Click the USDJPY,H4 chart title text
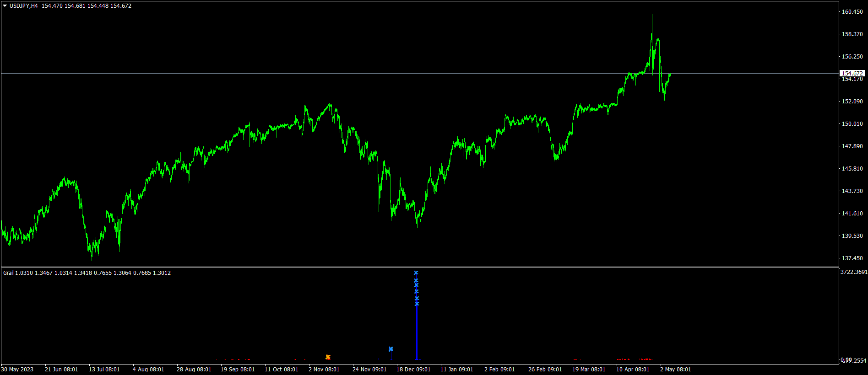The height and width of the screenshot is (375, 868). [x=24, y=6]
